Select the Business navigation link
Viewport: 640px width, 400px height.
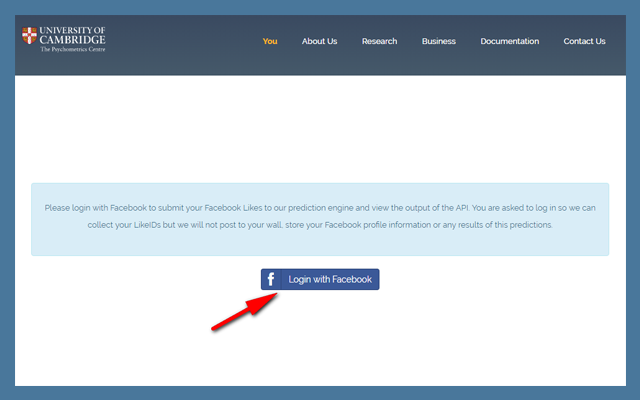[439, 41]
